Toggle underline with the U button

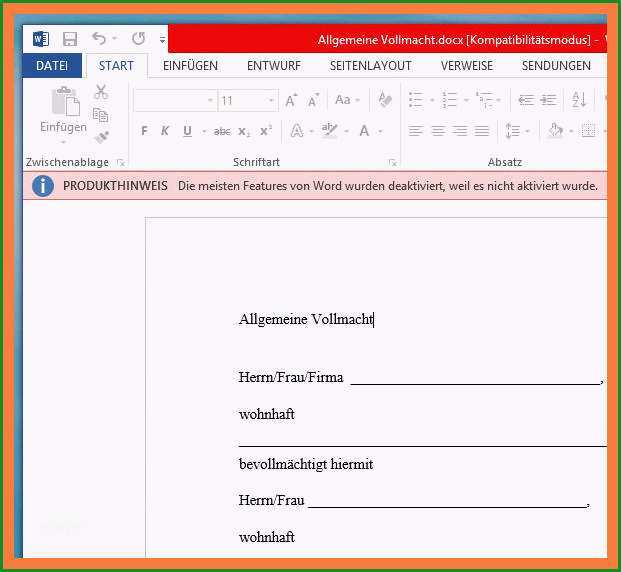[187, 131]
